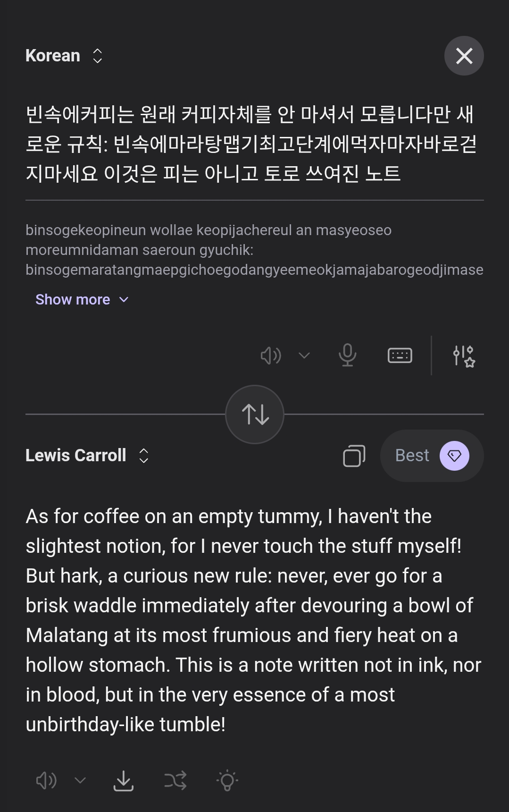Listen to the translated output audio
509x812 pixels.
[46, 780]
